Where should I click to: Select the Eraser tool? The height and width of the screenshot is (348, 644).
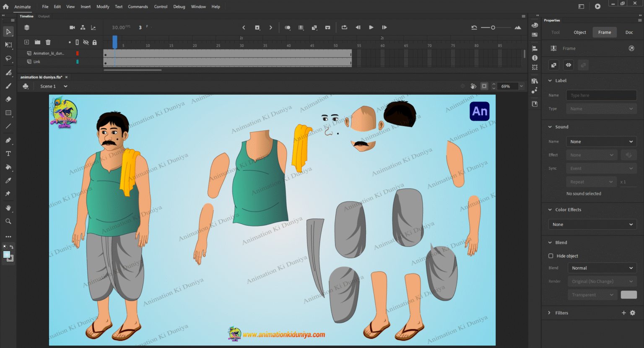[x=8, y=99]
